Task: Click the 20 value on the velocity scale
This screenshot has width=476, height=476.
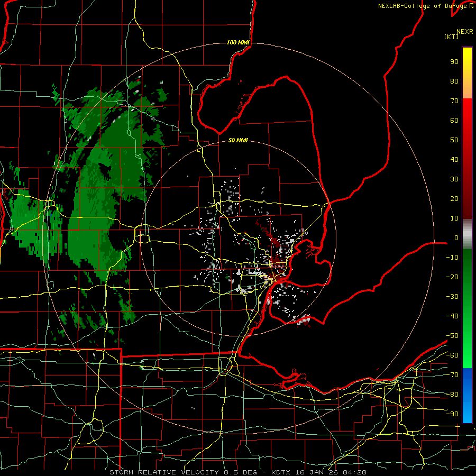Action: pos(454,198)
